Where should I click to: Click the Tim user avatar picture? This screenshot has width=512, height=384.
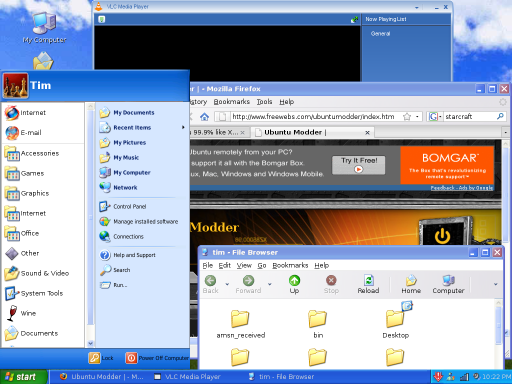tap(15, 86)
